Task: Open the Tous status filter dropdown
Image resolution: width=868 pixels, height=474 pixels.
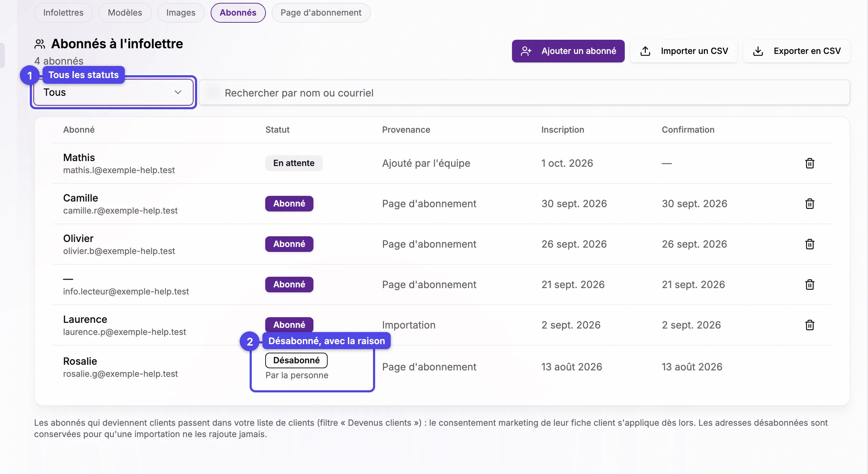Action: point(113,92)
